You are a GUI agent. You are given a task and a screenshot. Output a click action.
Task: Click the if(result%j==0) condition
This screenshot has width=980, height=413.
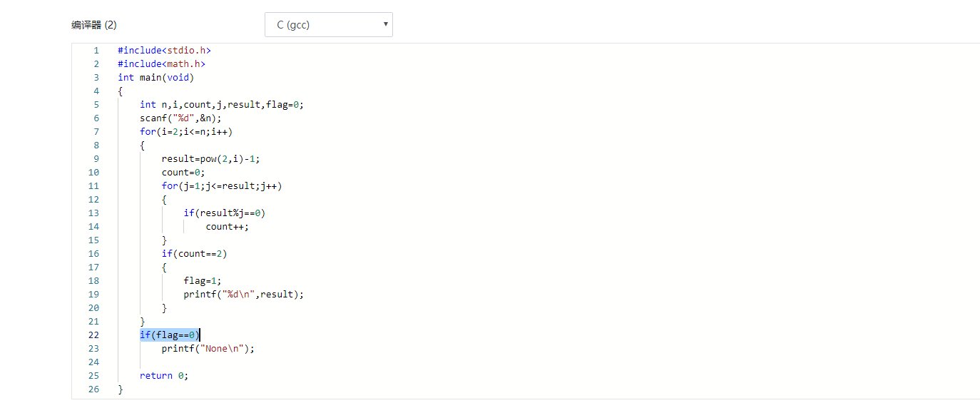[224, 213]
